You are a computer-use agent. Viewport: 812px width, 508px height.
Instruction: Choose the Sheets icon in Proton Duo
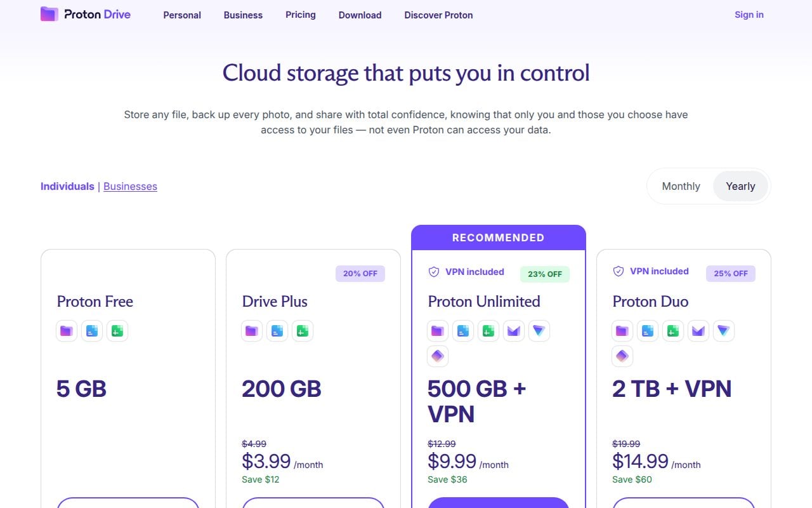pos(673,331)
